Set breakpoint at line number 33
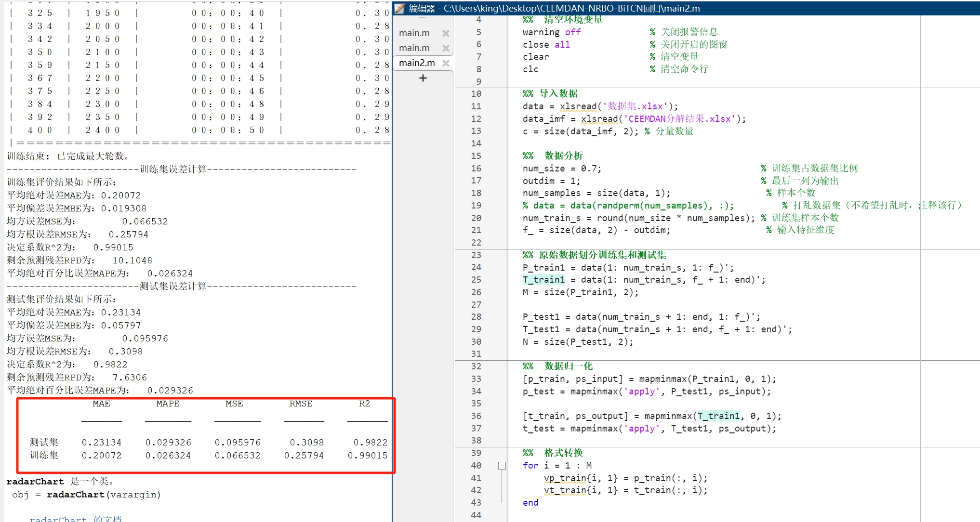Viewport: 980px width, 522px height. [476, 379]
